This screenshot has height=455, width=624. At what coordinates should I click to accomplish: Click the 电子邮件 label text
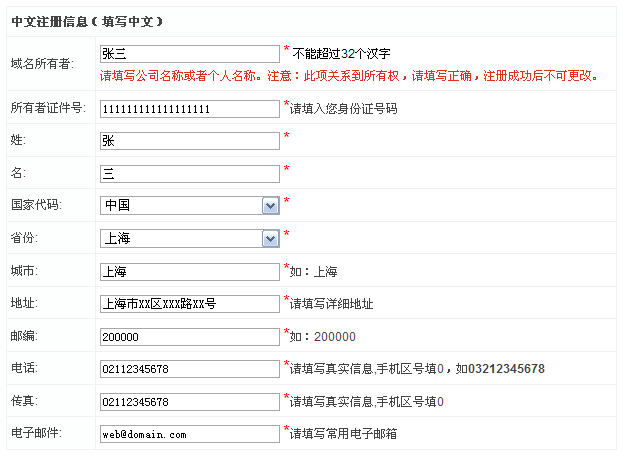click(36, 433)
